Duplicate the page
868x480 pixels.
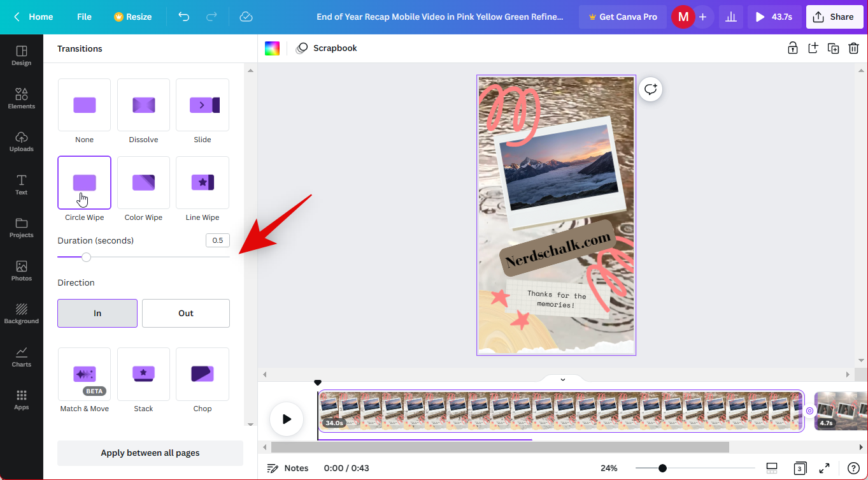point(834,48)
